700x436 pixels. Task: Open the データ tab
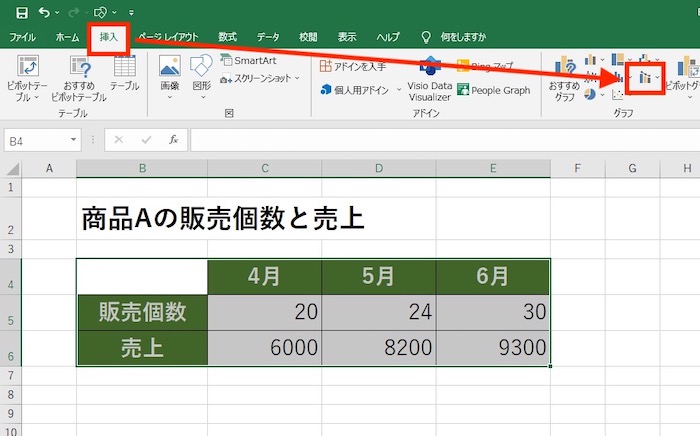tap(268, 37)
